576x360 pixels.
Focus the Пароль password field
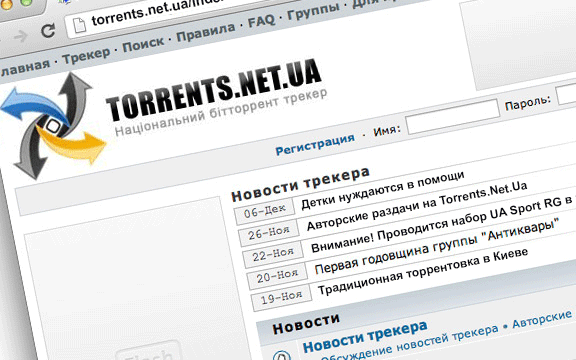pyautogui.click(x=566, y=95)
